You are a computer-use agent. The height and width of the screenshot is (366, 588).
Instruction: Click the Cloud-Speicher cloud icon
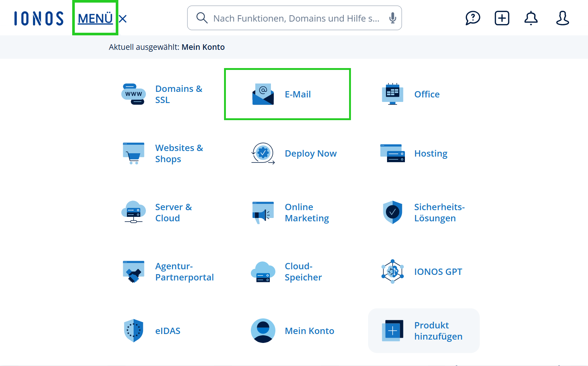click(x=263, y=272)
